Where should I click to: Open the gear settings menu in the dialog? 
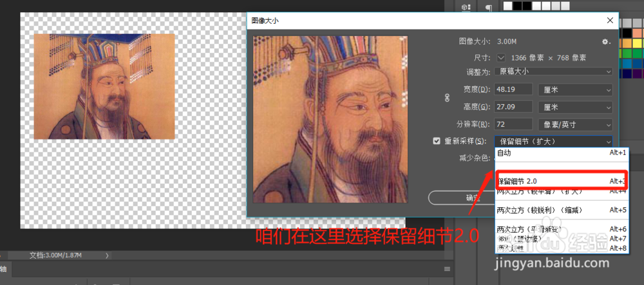click(x=606, y=42)
